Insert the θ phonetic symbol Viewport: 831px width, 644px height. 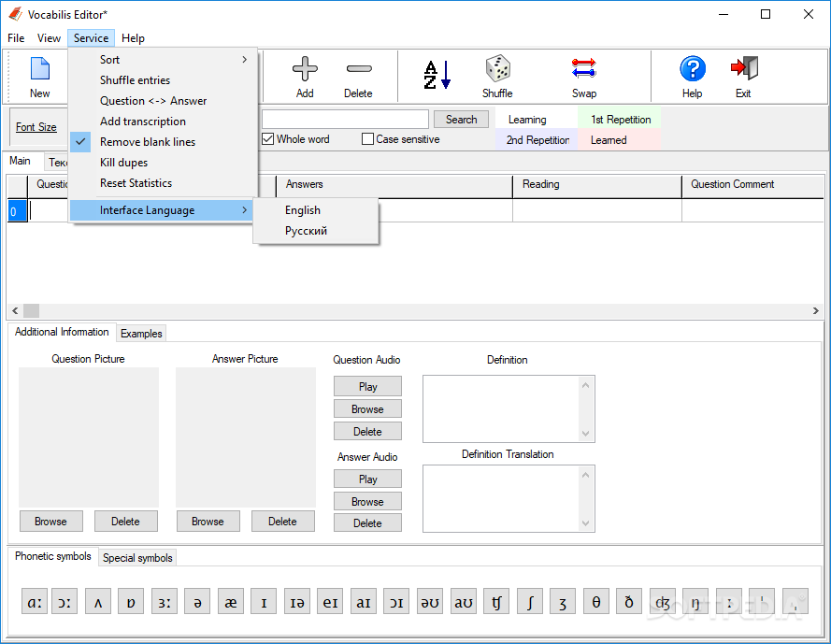pyautogui.click(x=596, y=601)
